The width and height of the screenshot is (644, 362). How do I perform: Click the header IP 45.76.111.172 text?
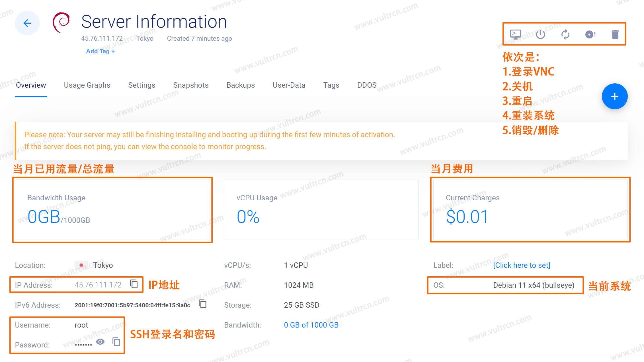[x=102, y=38]
